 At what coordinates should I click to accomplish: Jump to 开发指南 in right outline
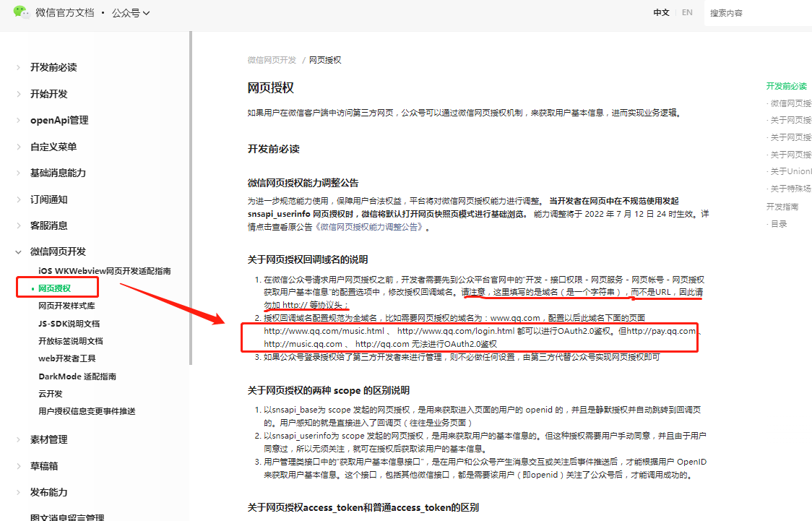click(782, 207)
